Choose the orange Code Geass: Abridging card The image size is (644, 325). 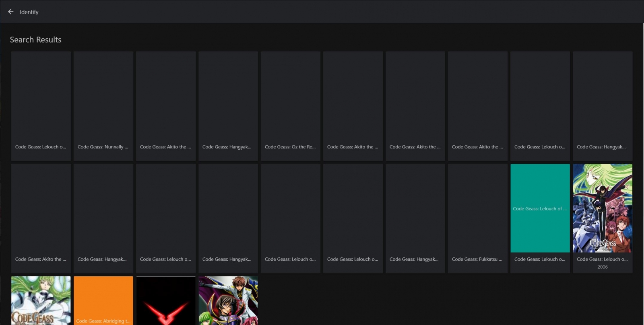(x=103, y=300)
